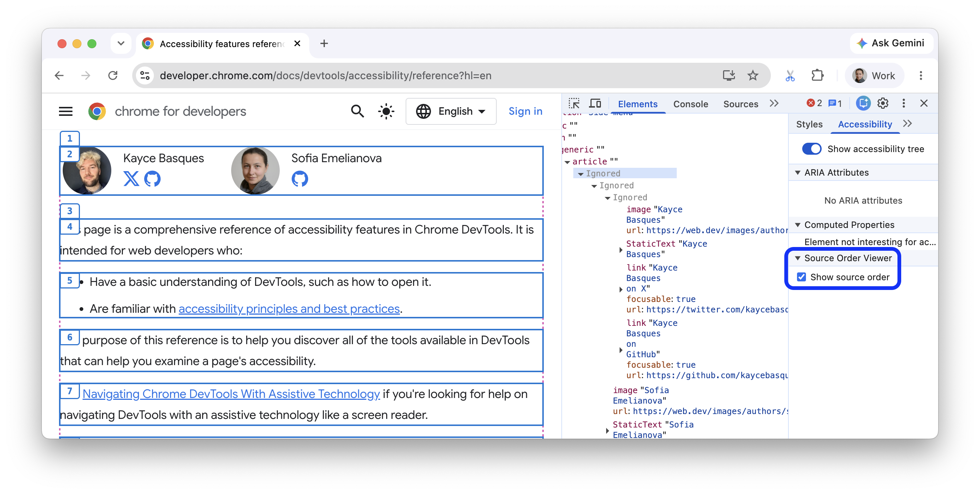Open site information icon in address bar
This screenshot has height=494, width=980.
(x=145, y=75)
